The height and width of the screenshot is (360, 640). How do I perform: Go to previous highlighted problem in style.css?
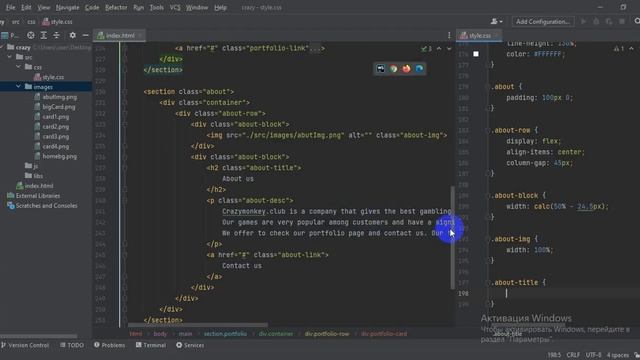631,49
